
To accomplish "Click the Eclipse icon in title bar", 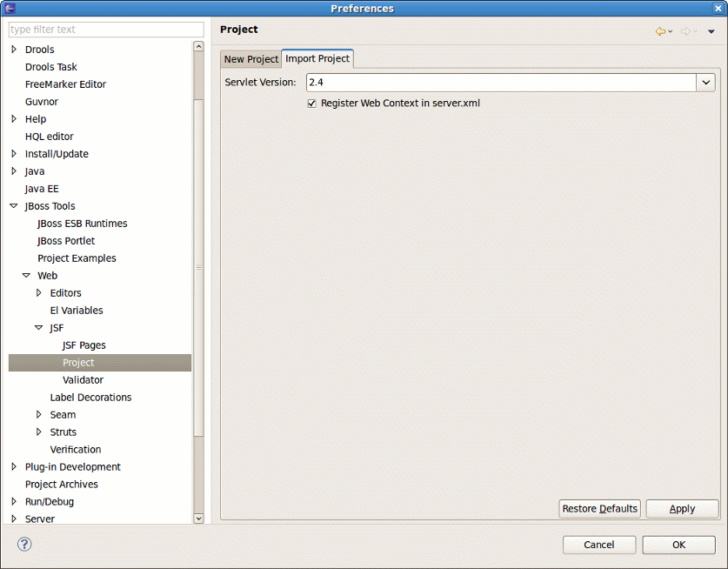I will 10,8.
